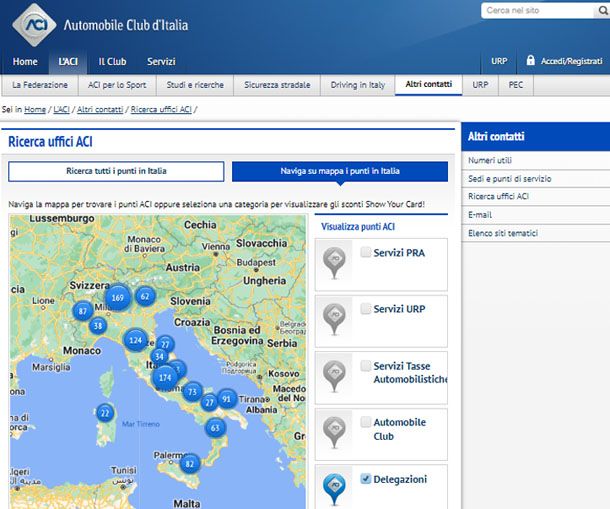Switch to ACI per lo Sport tab
This screenshot has height=509, width=610.
(x=117, y=85)
